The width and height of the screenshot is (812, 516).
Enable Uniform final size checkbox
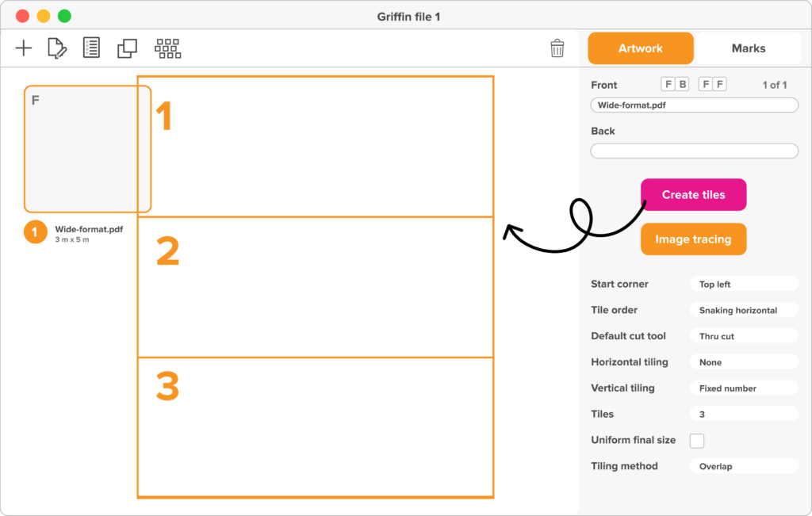click(x=697, y=441)
